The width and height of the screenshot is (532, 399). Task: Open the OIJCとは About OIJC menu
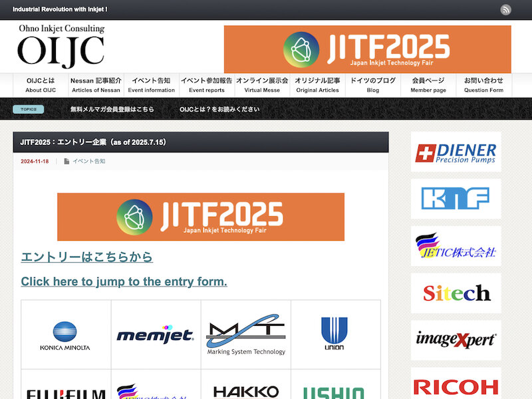(41, 85)
